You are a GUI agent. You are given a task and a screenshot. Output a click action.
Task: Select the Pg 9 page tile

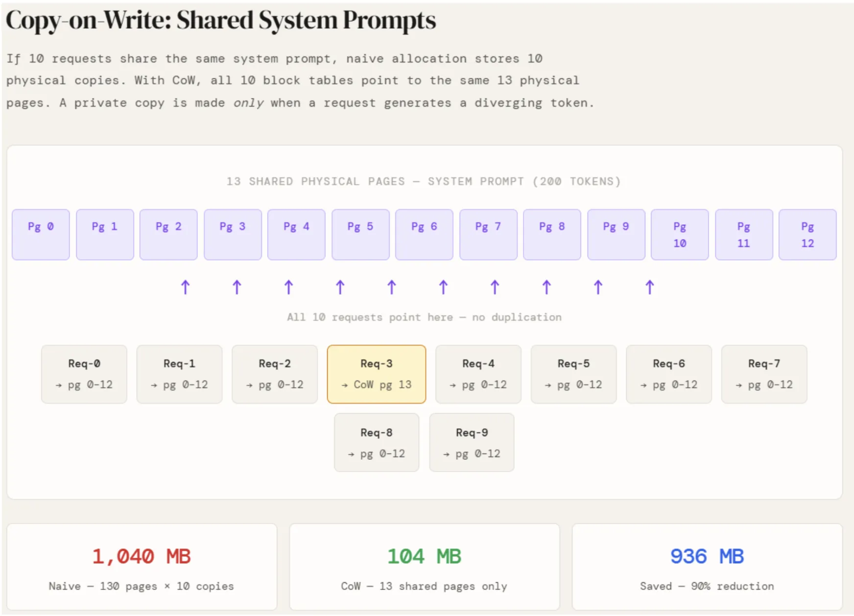click(616, 235)
